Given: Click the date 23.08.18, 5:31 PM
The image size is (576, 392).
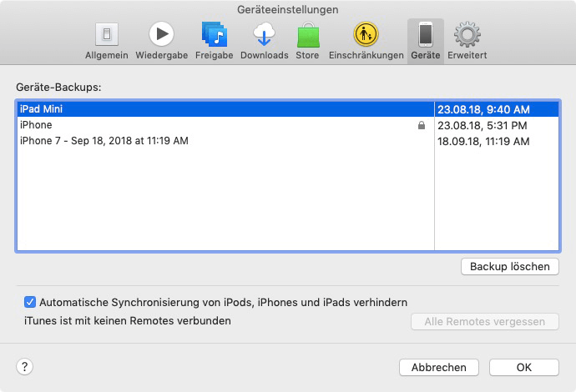Looking at the screenshot, I should click(482, 126).
